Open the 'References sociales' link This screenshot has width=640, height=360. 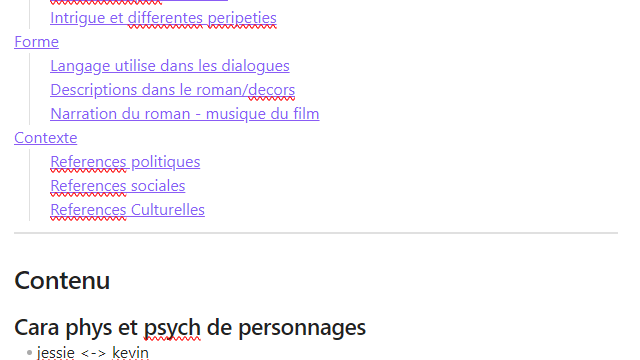pyautogui.click(x=118, y=186)
